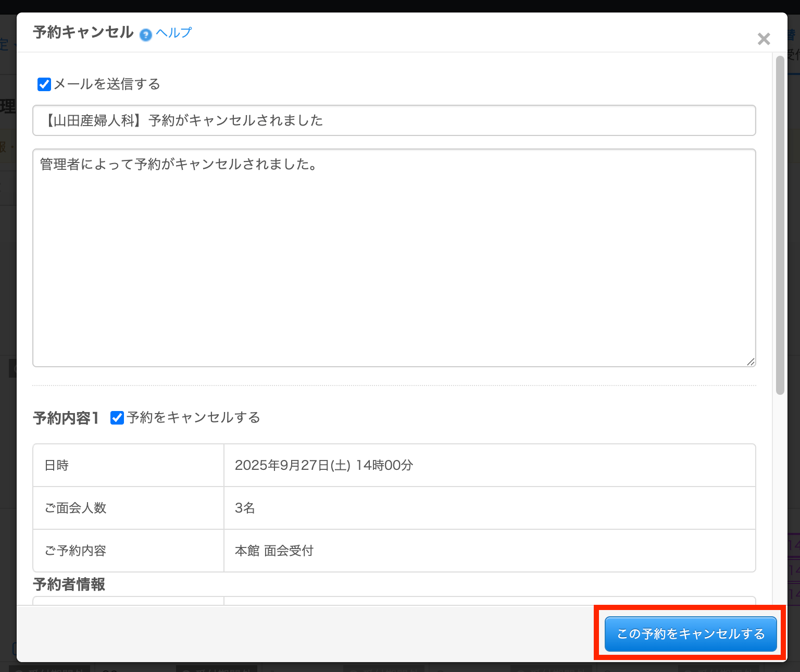Click inside the email body text area
The width and height of the screenshot is (800, 672).
click(394, 258)
